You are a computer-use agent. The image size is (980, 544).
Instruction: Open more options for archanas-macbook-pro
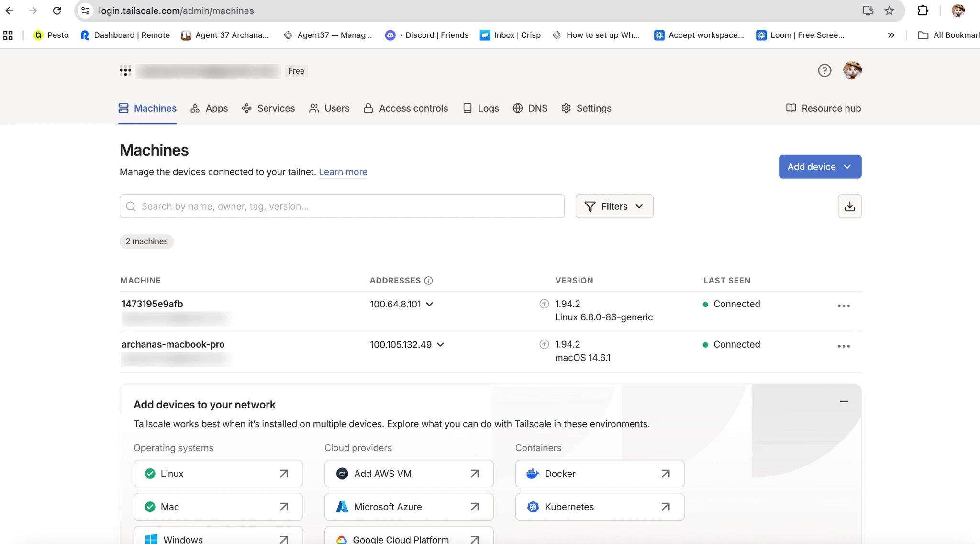pos(844,346)
